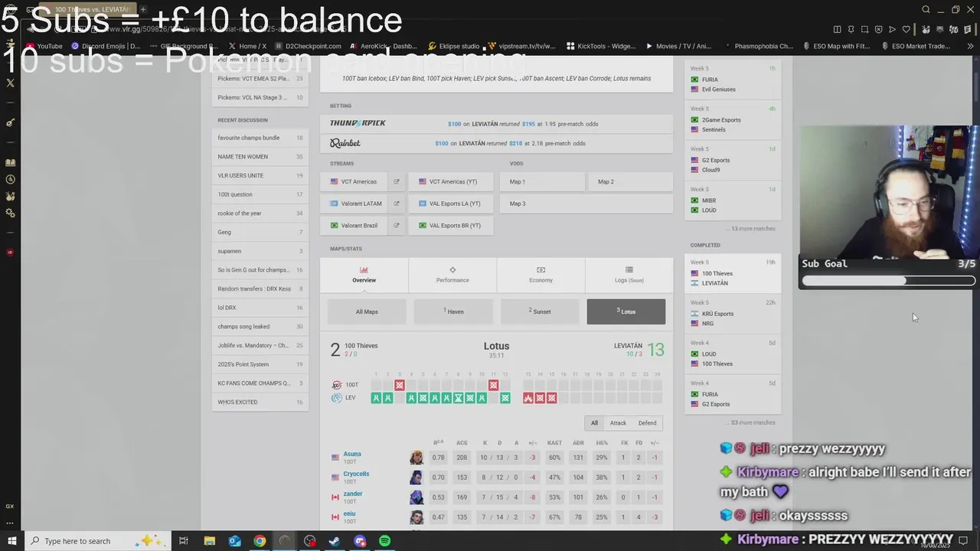Select the Haven map tab

coord(453,311)
